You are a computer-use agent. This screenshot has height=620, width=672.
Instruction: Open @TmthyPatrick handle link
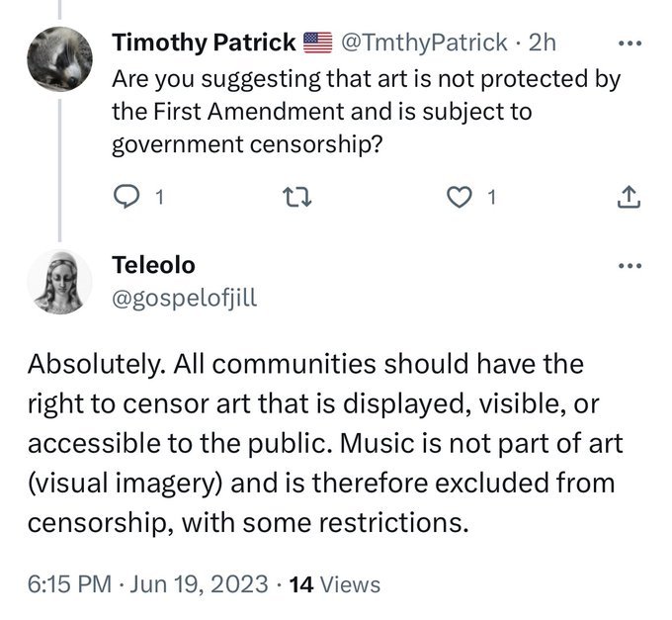[424, 43]
